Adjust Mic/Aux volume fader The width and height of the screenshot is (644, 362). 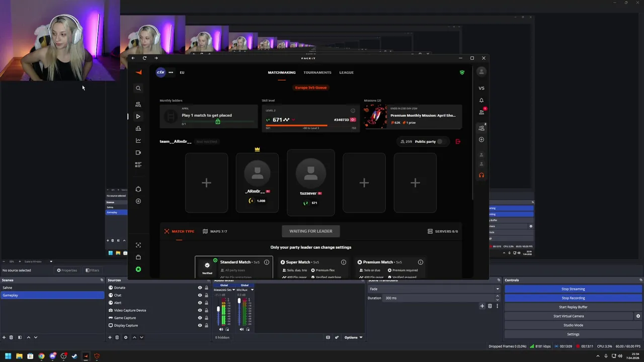point(239,302)
